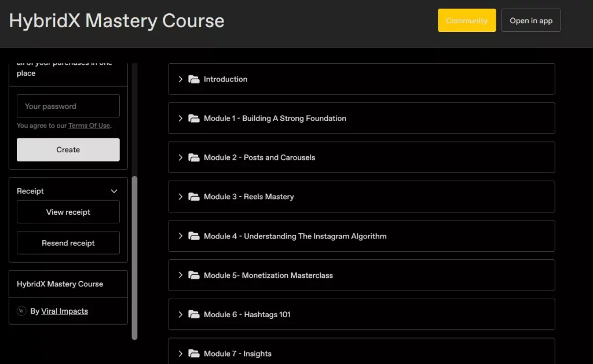Click the Viral Impacts avatar icon
The width and height of the screenshot is (593, 364).
[x=21, y=311]
